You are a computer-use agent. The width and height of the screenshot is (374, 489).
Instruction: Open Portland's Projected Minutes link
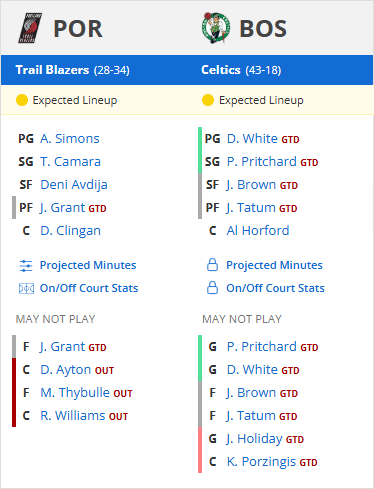[88, 265]
